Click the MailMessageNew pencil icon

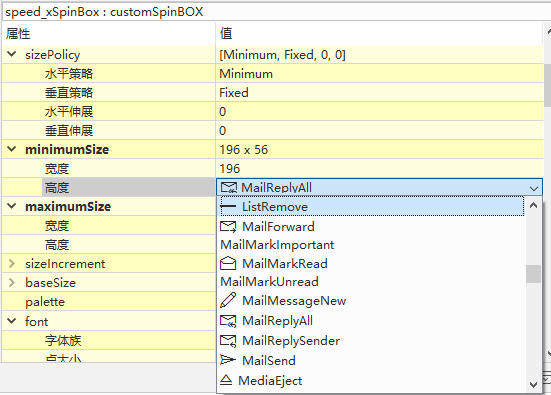[228, 301]
